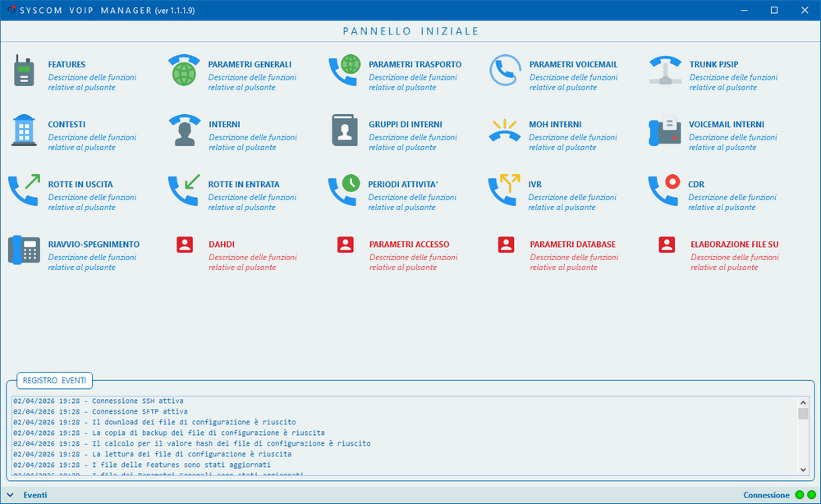Screen dimensions: 821x504
Task: Open the Voicemail Interni fax icon
Action: pos(666,131)
